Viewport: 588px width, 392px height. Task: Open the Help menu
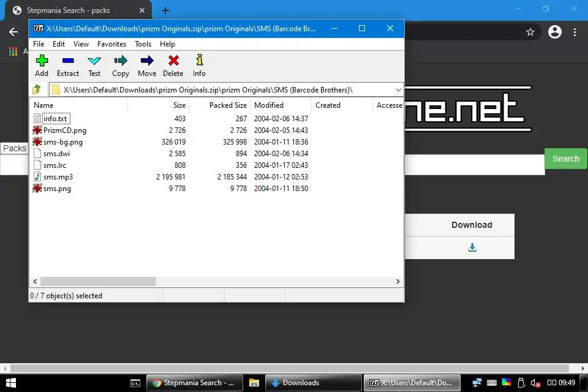167,44
